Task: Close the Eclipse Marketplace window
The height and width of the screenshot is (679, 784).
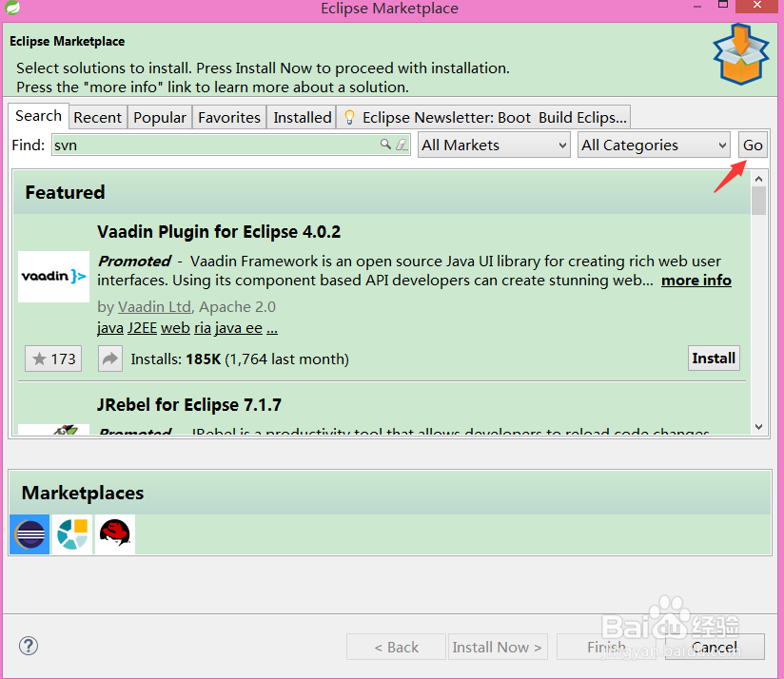Action: tap(757, 6)
